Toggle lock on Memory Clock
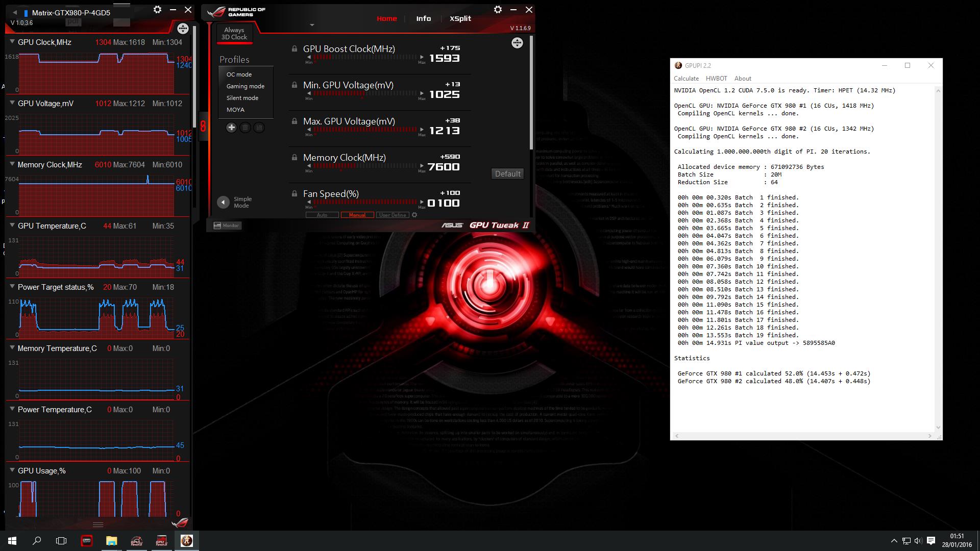Viewport: 980px width, 551px height. point(295,158)
